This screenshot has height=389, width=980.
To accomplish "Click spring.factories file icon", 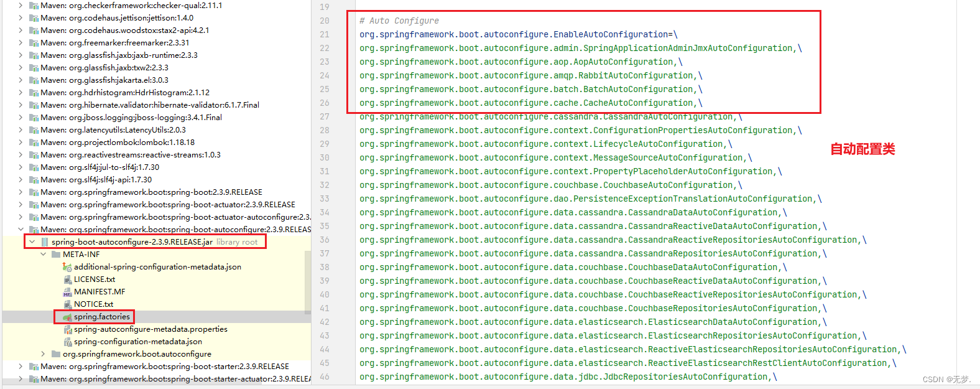I will 67,317.
